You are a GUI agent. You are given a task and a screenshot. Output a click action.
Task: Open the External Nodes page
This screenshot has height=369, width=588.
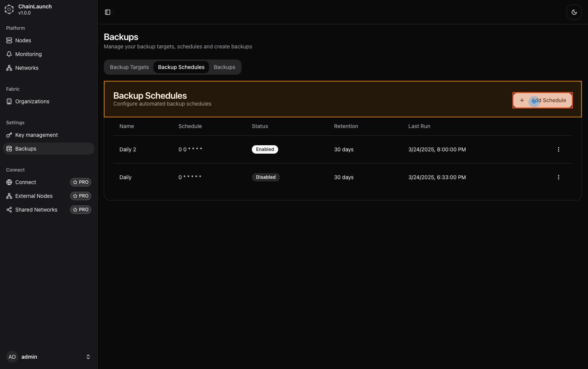(34, 196)
